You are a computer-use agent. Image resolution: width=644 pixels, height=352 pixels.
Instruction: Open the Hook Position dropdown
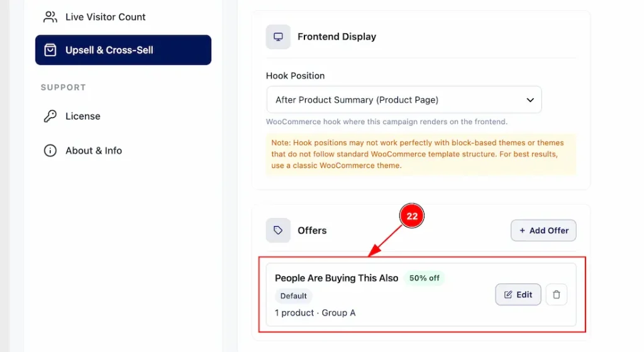[x=404, y=100]
